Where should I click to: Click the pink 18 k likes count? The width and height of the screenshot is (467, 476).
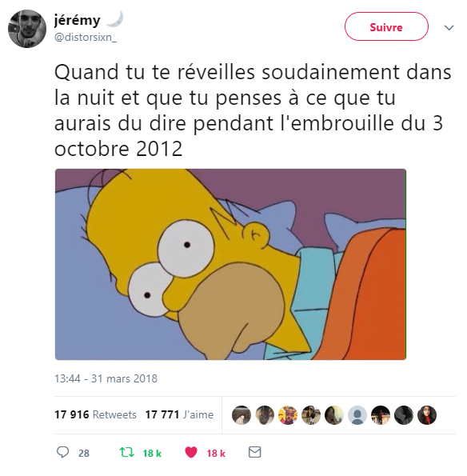pyautogui.click(x=216, y=454)
